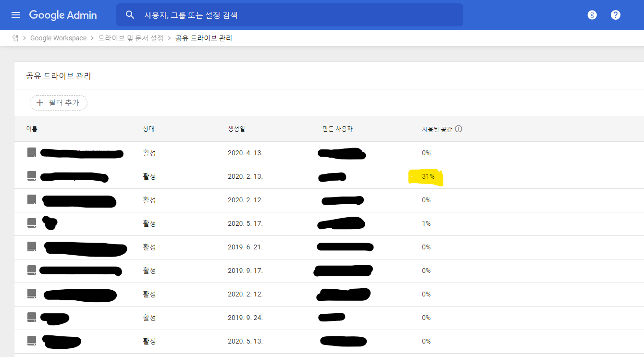This screenshot has width=644, height=357.
Task: Click the magnifier search icon
Action: click(130, 15)
